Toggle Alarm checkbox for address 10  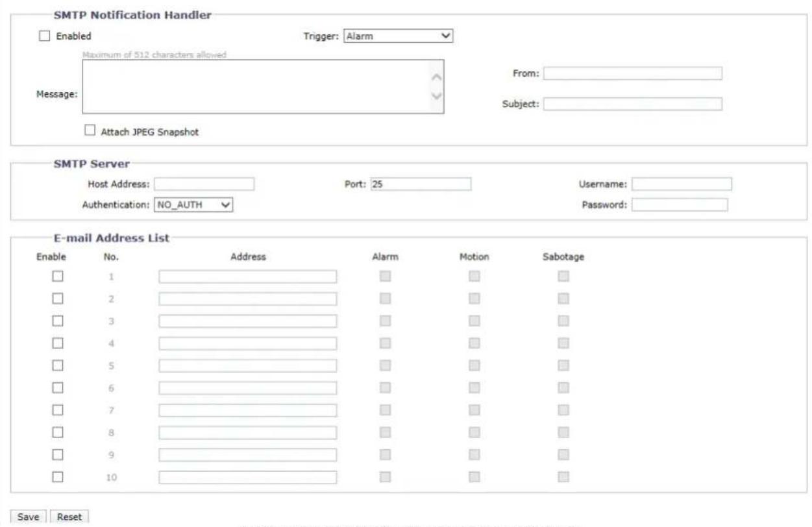385,477
